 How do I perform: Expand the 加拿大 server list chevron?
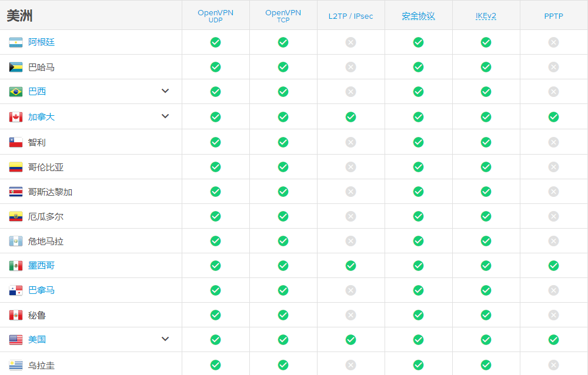[165, 116]
